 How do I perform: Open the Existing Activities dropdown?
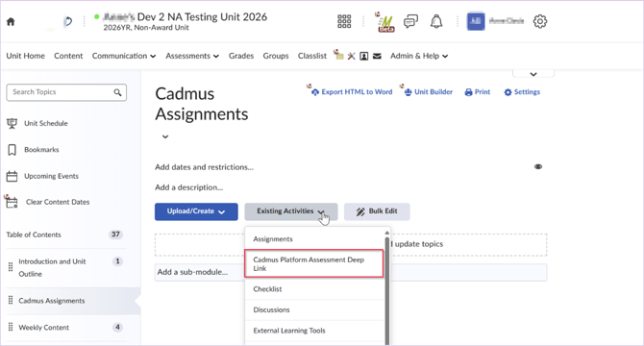(x=291, y=211)
